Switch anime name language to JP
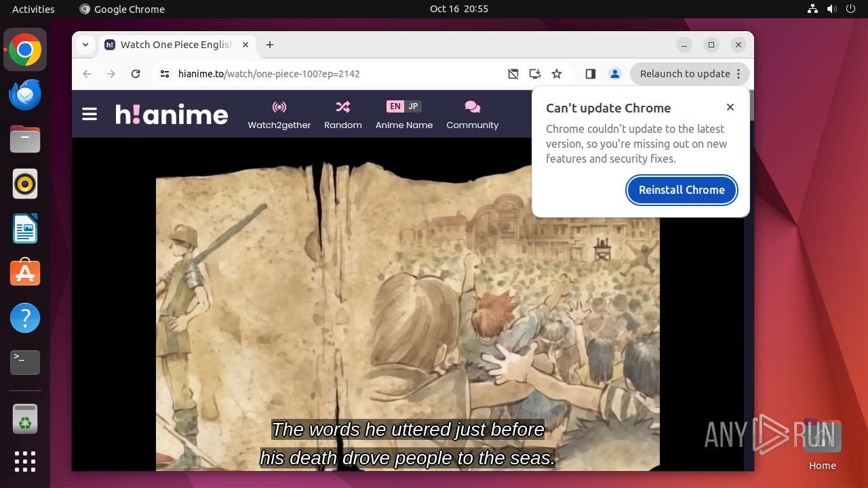Image resolution: width=868 pixels, height=488 pixels. pyautogui.click(x=413, y=106)
